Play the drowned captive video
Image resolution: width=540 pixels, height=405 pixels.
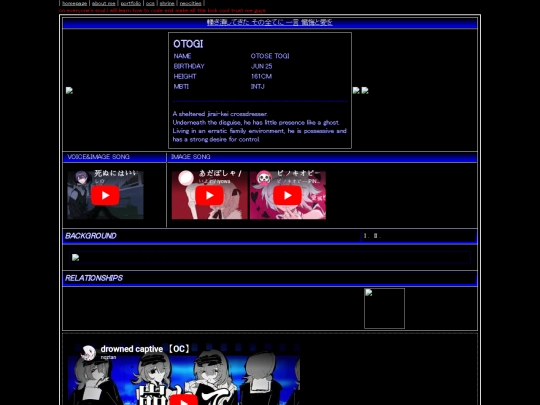tap(184, 401)
